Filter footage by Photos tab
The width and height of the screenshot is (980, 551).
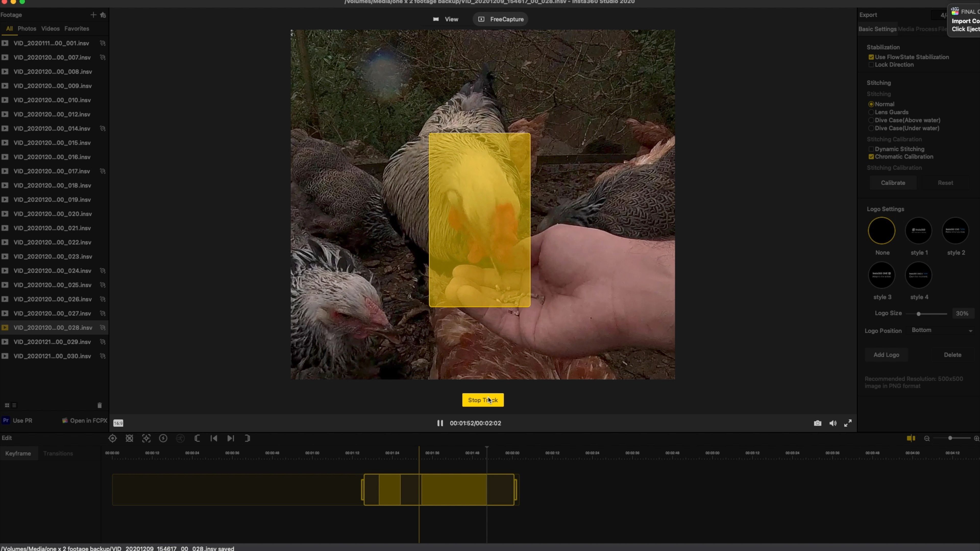[x=27, y=29]
